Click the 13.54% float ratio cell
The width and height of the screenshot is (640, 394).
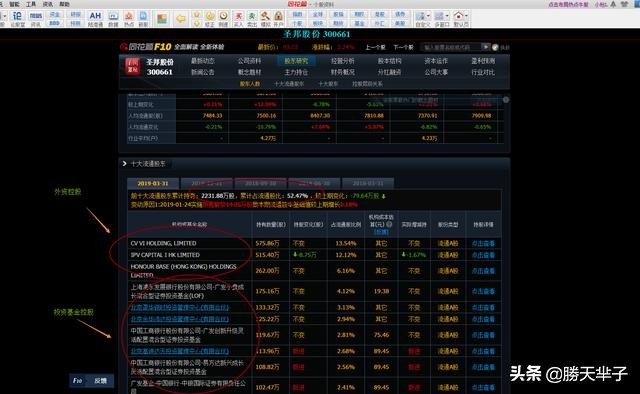(x=346, y=243)
